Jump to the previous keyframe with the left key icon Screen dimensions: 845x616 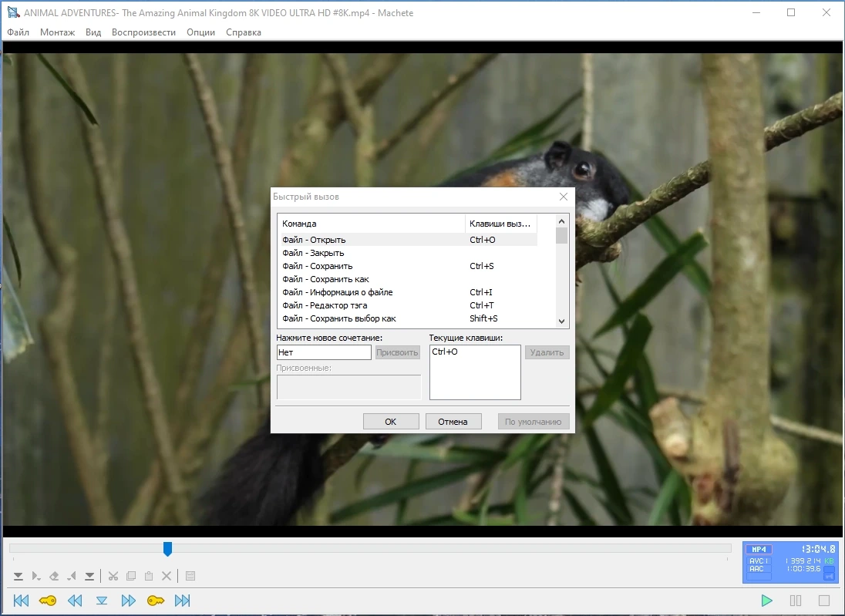(x=48, y=601)
